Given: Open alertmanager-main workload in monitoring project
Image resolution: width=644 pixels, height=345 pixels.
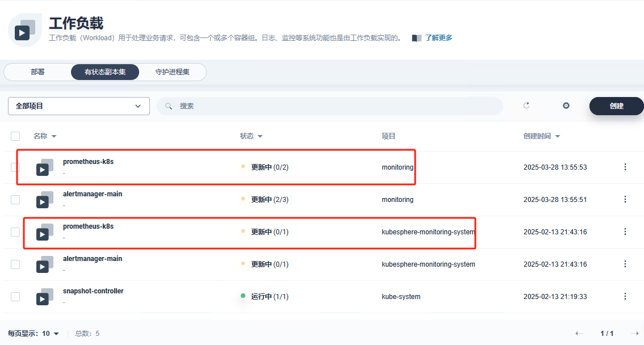Looking at the screenshot, I should pos(93,194).
